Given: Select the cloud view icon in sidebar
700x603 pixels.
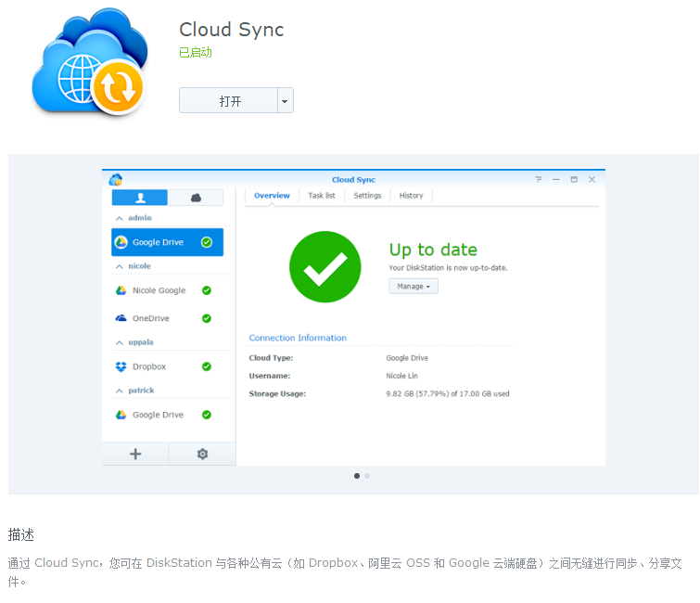Looking at the screenshot, I should [196, 198].
